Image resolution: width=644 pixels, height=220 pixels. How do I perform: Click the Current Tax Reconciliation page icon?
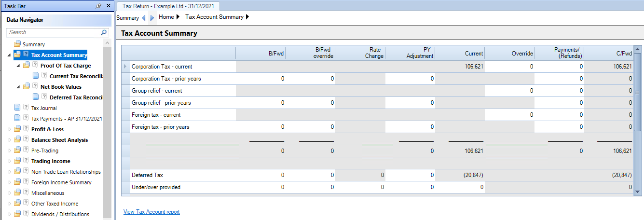pos(36,76)
